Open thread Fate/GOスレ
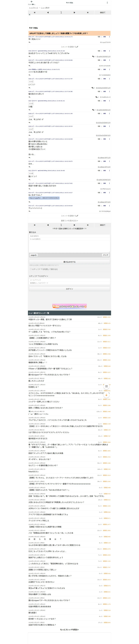Image resolution: width=139 pixels, height=644 pixels. tap(34, 471)
